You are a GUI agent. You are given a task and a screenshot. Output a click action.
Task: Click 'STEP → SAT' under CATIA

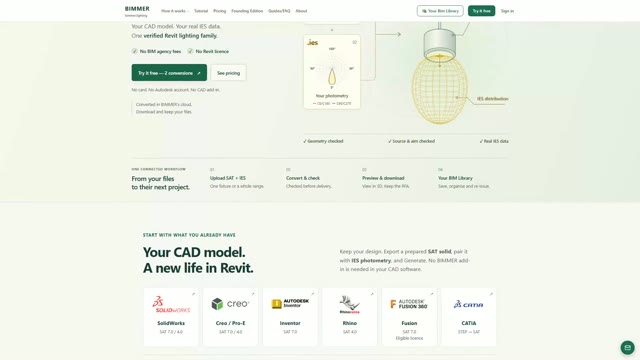(x=469, y=332)
